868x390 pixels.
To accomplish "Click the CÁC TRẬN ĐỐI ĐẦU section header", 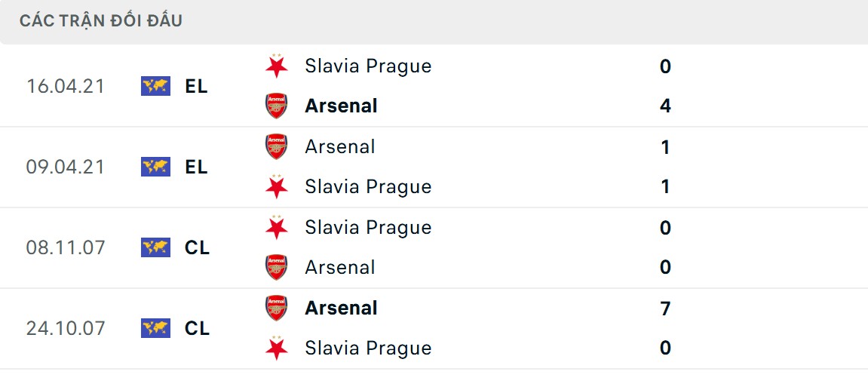I will point(101,21).
